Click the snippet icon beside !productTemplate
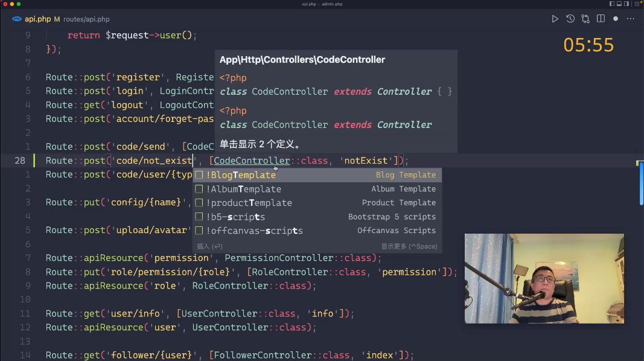The height and width of the screenshot is (361, 644). (x=199, y=203)
